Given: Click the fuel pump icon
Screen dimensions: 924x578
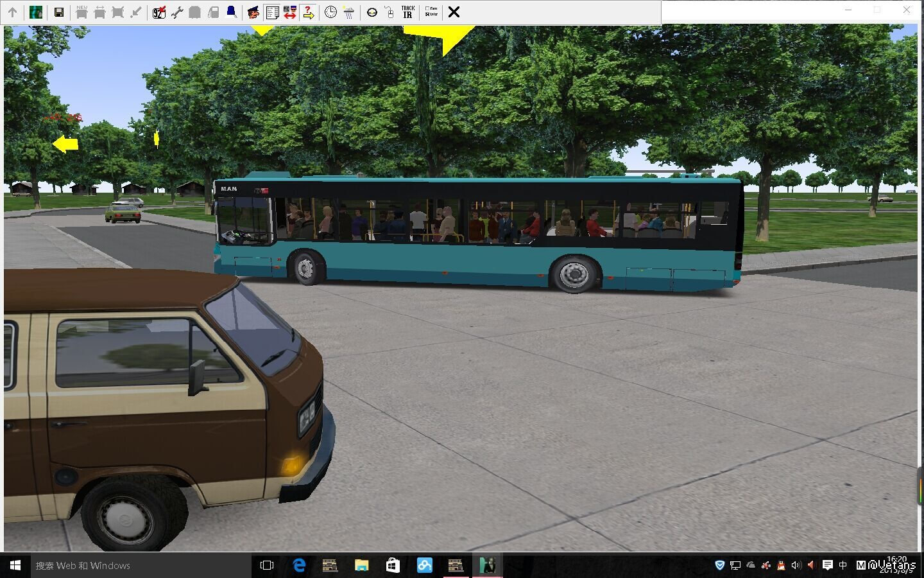Looking at the screenshot, I should pos(213,12).
